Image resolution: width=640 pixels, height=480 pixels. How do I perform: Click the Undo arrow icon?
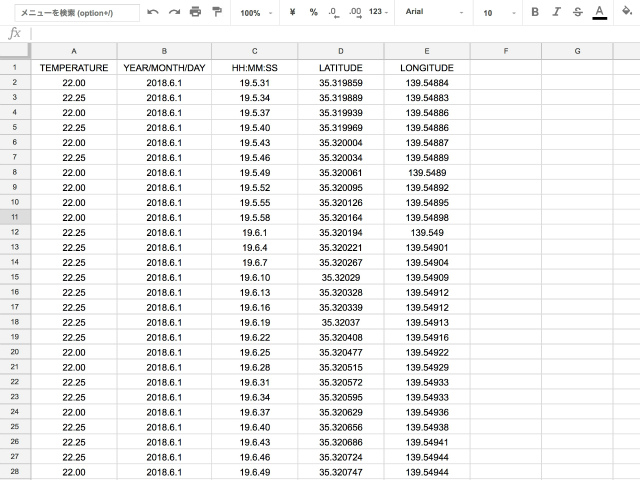coord(153,12)
